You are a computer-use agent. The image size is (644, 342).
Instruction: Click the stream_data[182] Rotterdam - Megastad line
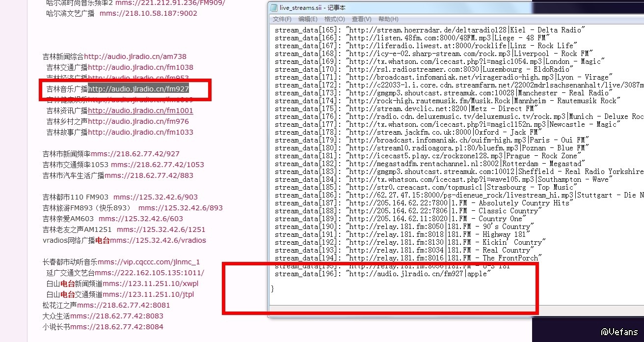coord(430,164)
